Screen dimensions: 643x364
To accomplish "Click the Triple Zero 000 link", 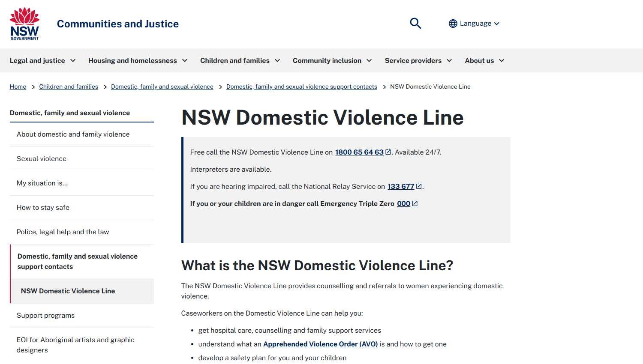I will (403, 203).
